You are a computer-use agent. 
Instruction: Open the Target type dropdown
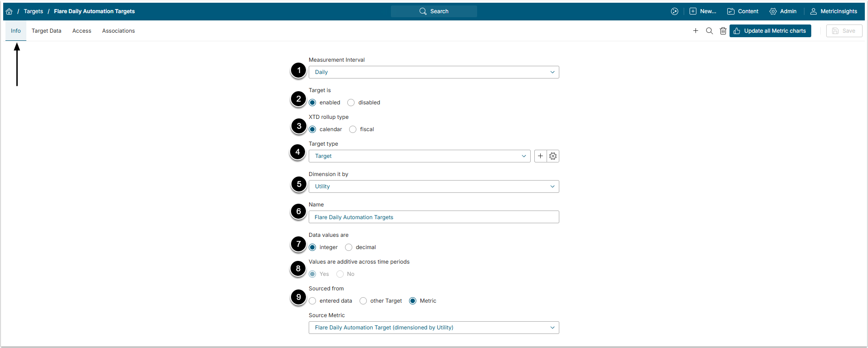click(419, 156)
